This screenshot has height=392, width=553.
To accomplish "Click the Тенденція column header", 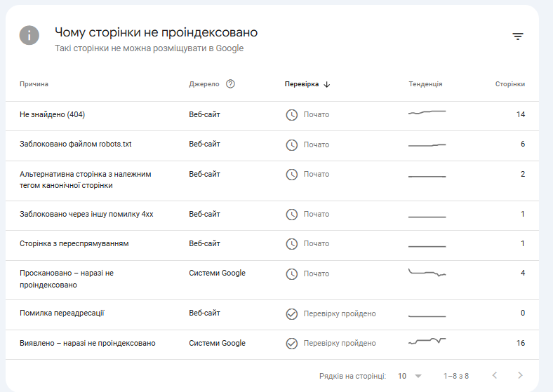I will click(425, 84).
